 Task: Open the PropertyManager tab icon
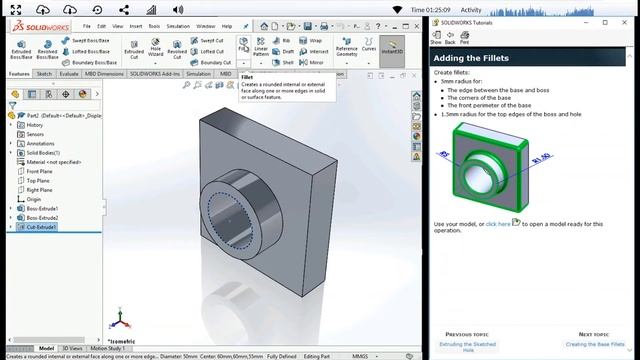click(32, 94)
